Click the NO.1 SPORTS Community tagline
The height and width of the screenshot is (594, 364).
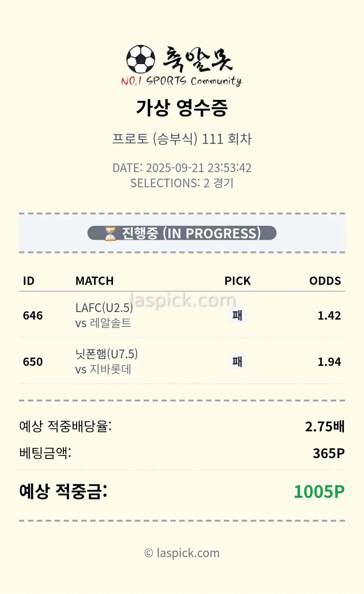coord(182,81)
